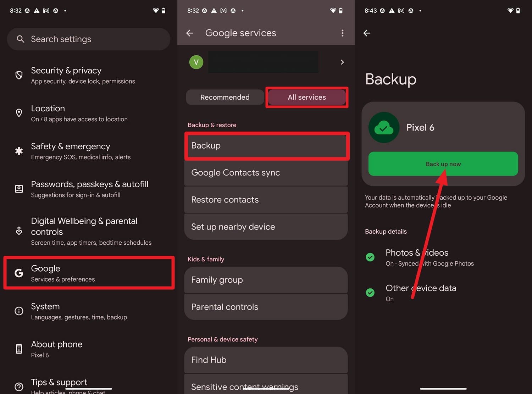Open Google Services & preferences
The height and width of the screenshot is (394, 532).
click(89, 273)
